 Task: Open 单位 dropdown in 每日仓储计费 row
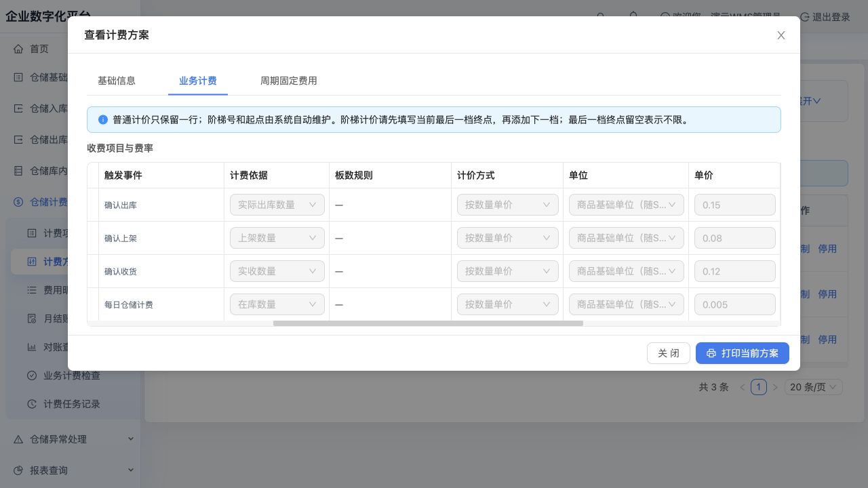tap(627, 304)
